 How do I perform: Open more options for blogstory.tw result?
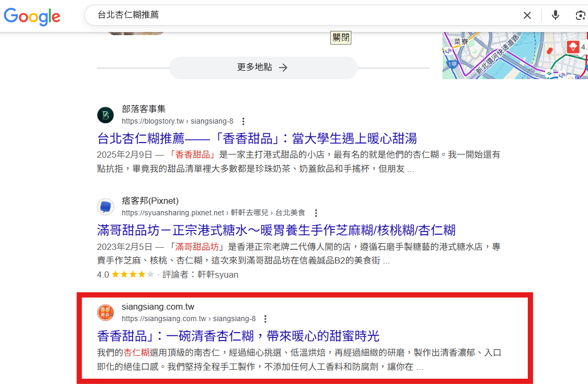243,121
